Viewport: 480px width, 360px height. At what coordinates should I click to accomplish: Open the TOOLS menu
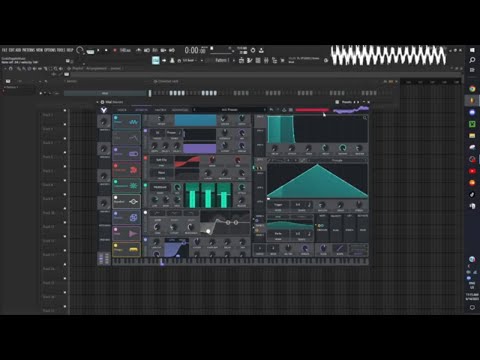[61, 50]
